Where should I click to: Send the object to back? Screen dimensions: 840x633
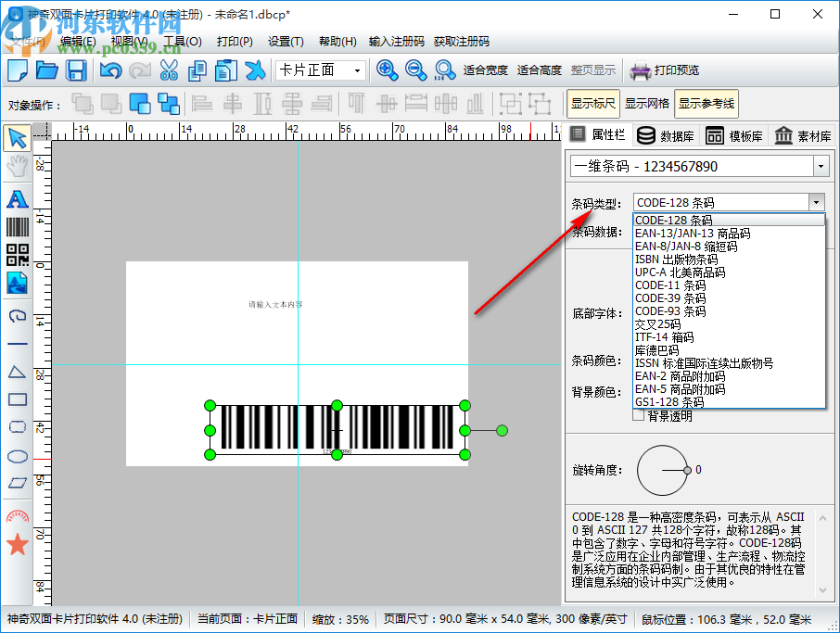coord(168,104)
